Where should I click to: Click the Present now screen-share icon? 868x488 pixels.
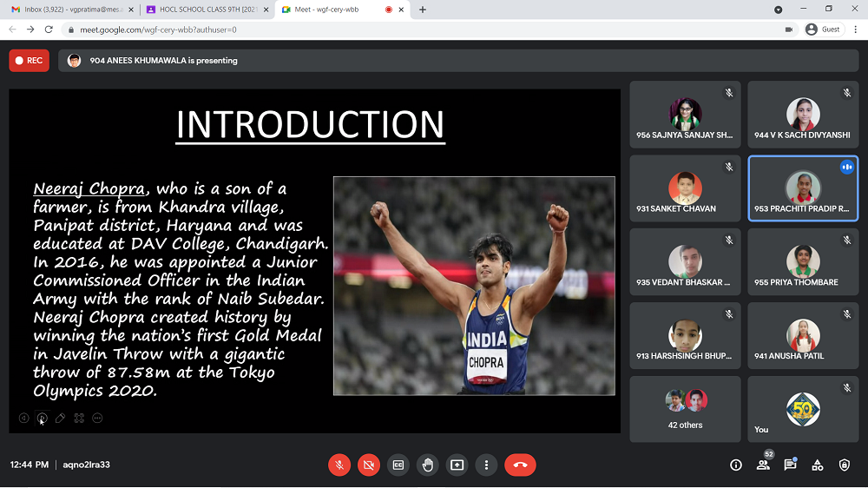pos(457,465)
